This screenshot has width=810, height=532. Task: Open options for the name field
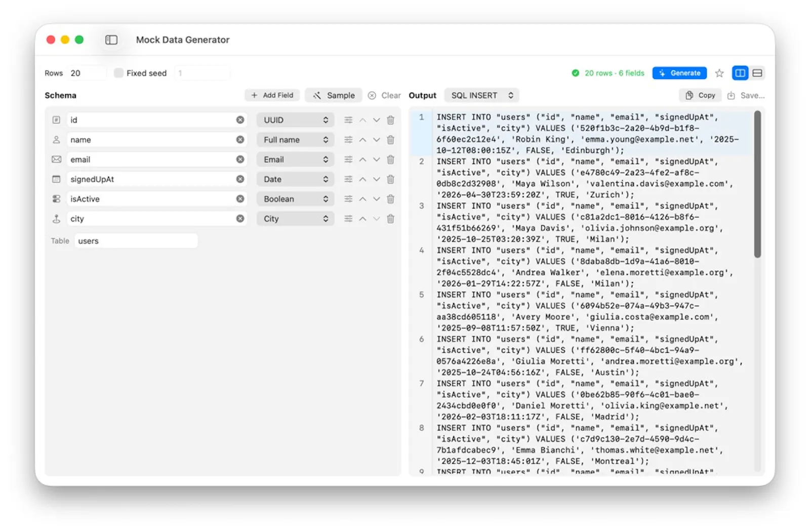pos(348,140)
